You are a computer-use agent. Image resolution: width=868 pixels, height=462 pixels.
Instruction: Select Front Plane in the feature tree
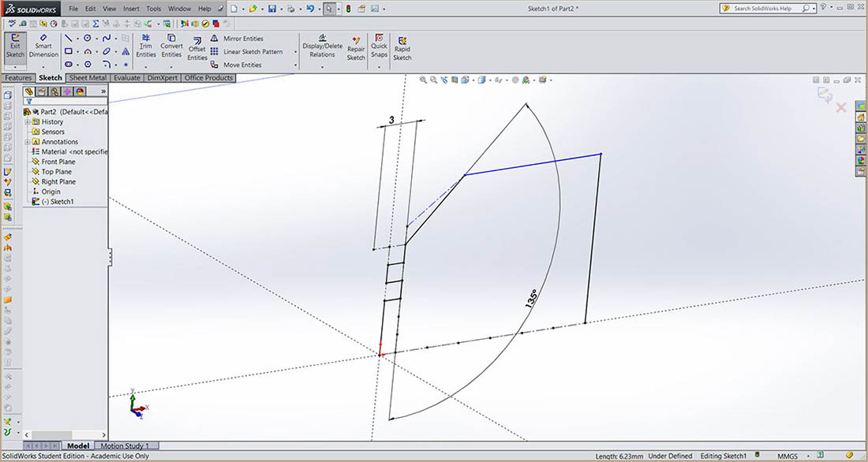coord(53,162)
